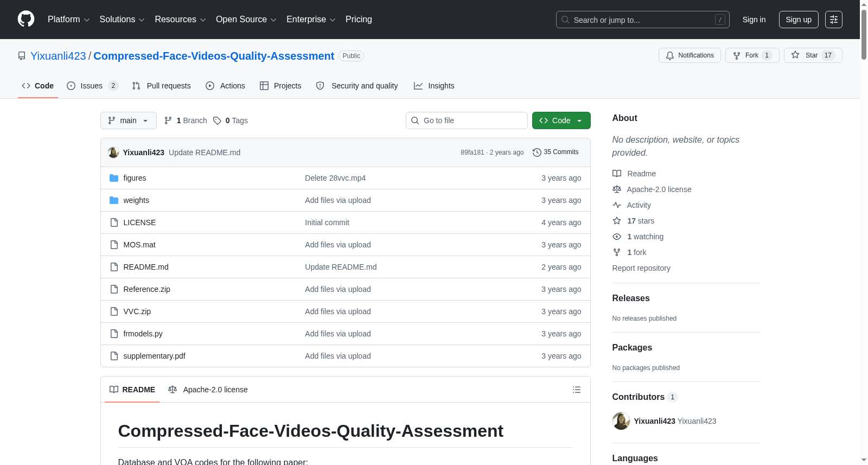Open the README outline icon
The height and width of the screenshot is (465, 868).
[x=577, y=390]
